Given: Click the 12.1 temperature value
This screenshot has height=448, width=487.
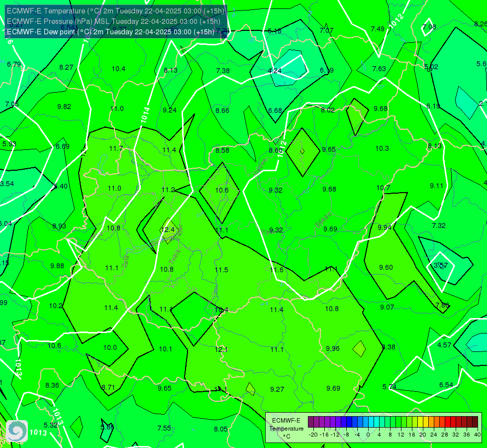Looking at the screenshot, I should (221, 349).
